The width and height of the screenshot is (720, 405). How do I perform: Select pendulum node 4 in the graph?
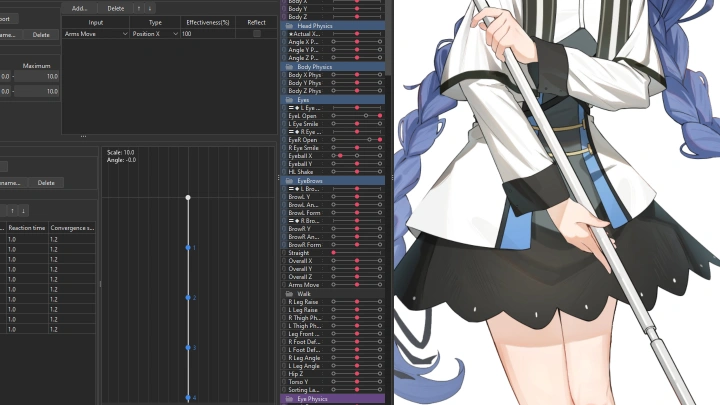(x=188, y=398)
